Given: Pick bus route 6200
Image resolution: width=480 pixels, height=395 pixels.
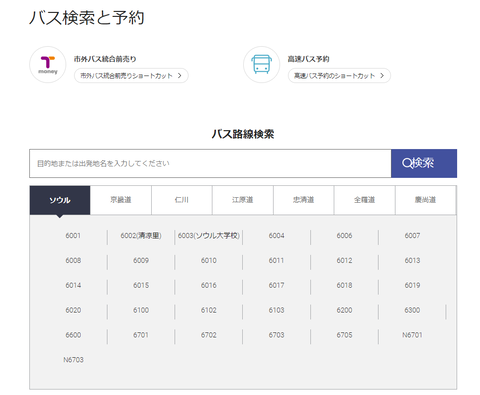Looking at the screenshot, I should [344, 310].
